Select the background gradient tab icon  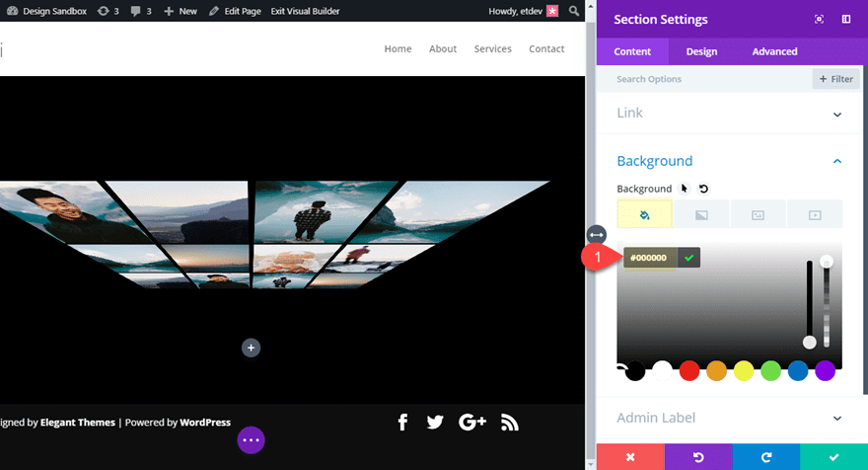pyautogui.click(x=701, y=214)
